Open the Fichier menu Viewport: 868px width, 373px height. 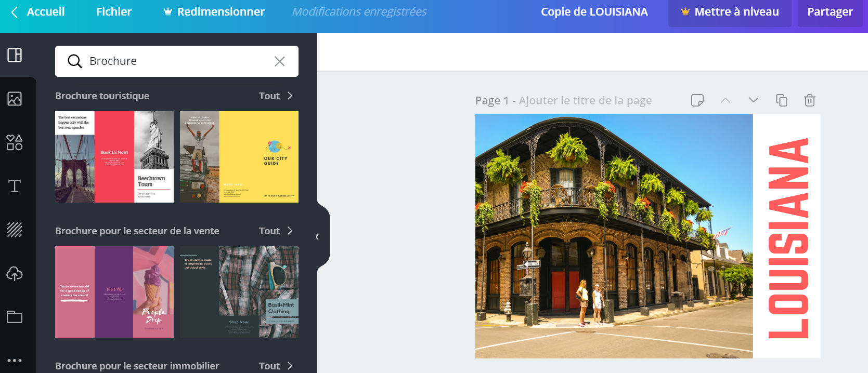click(x=114, y=12)
